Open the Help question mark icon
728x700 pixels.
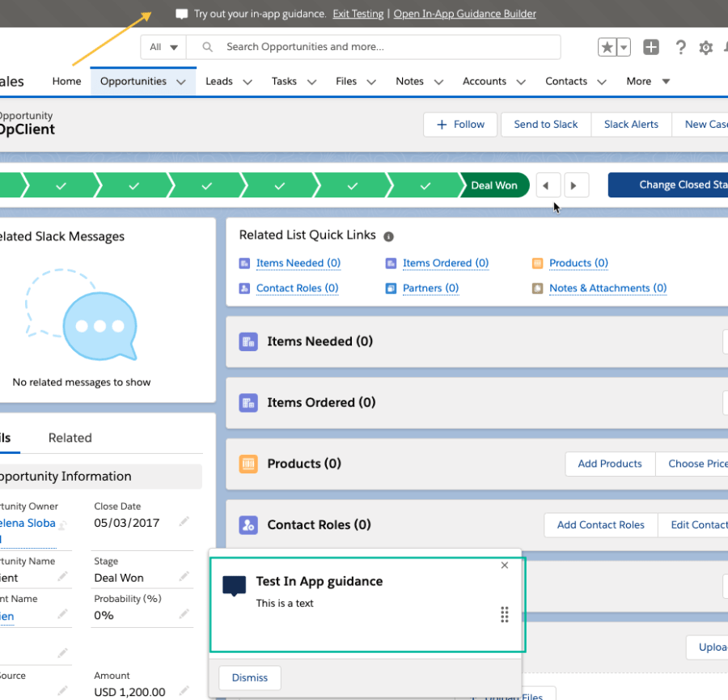pos(681,48)
